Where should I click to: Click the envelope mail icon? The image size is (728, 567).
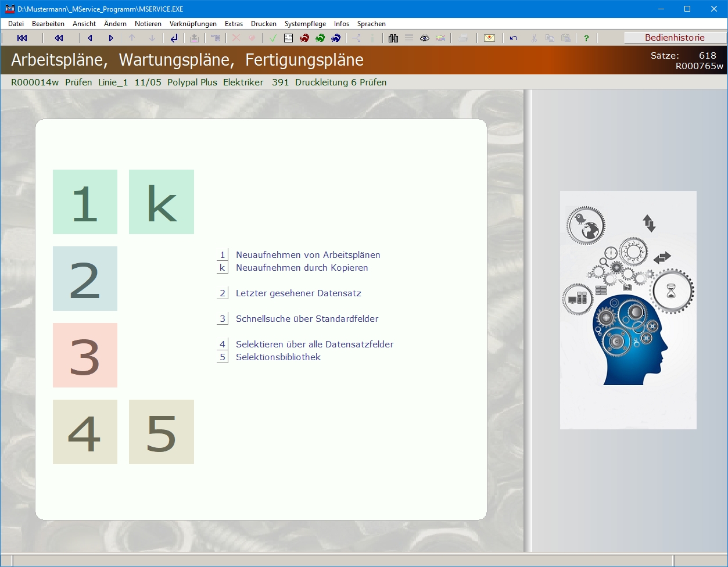(x=490, y=38)
